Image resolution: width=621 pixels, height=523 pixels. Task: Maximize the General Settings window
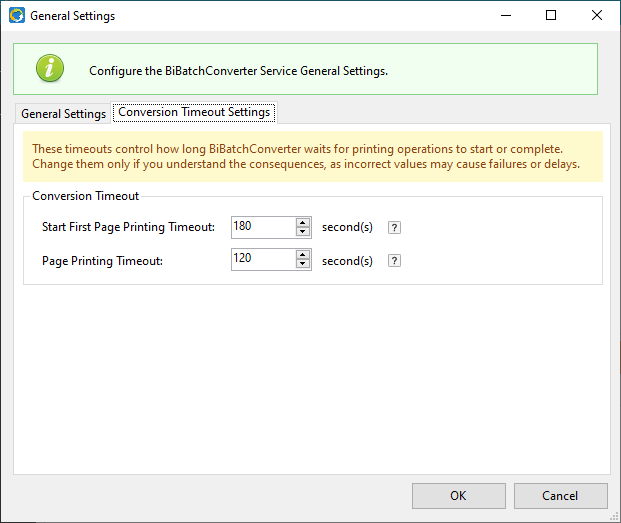[x=551, y=15]
